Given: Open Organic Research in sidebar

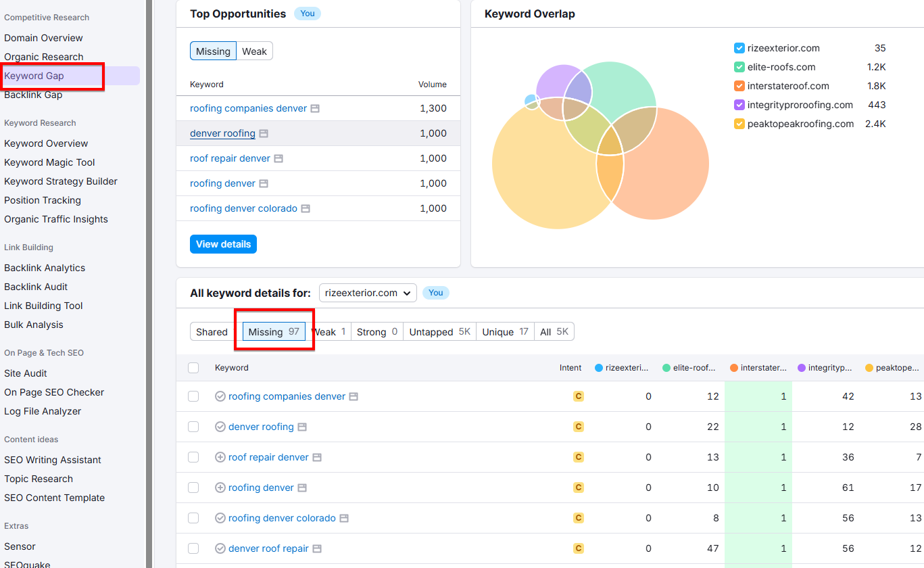Looking at the screenshot, I should click(x=44, y=57).
